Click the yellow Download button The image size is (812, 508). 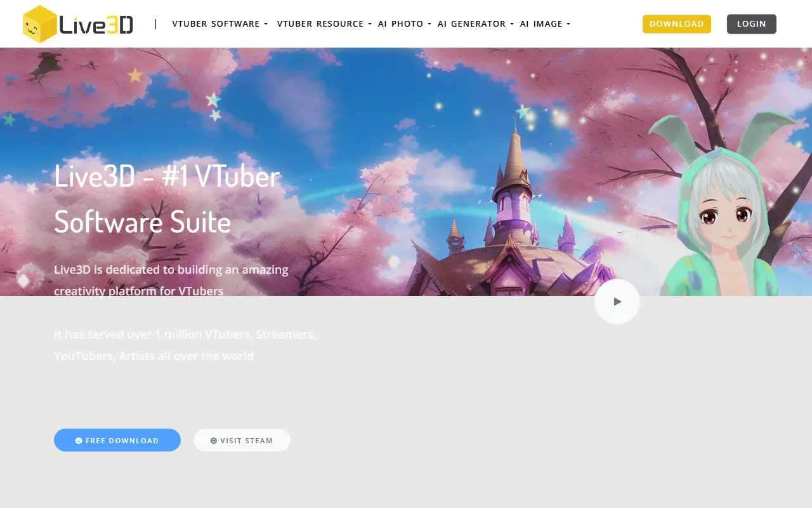tap(676, 24)
